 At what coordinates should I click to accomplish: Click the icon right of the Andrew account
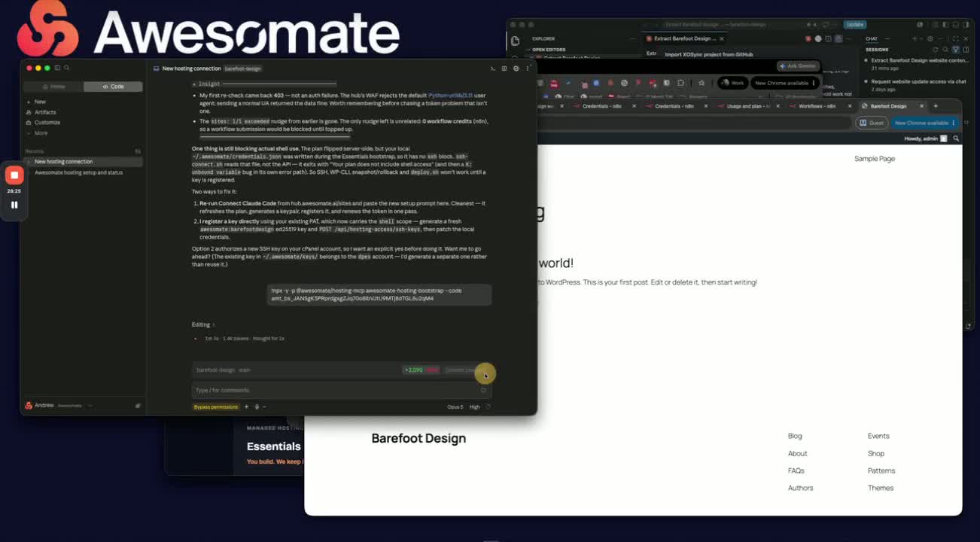pos(138,406)
